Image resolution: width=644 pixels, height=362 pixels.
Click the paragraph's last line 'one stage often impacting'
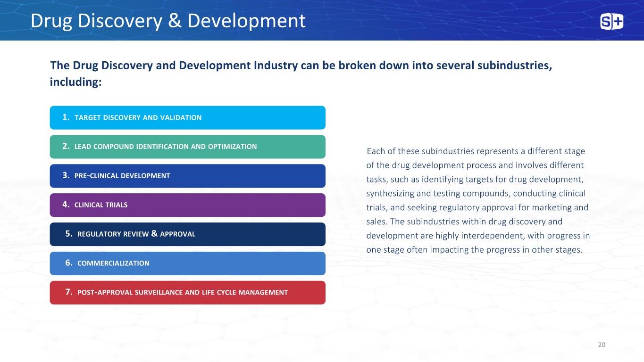coord(474,250)
